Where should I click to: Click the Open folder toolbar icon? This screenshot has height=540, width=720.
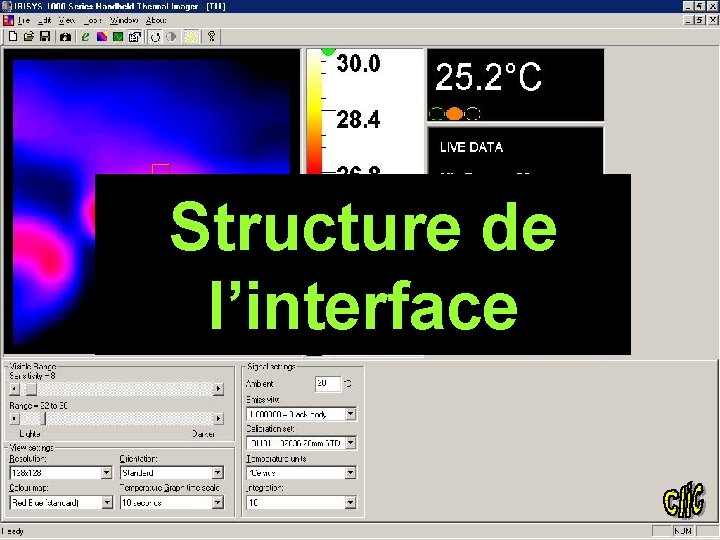(29, 36)
